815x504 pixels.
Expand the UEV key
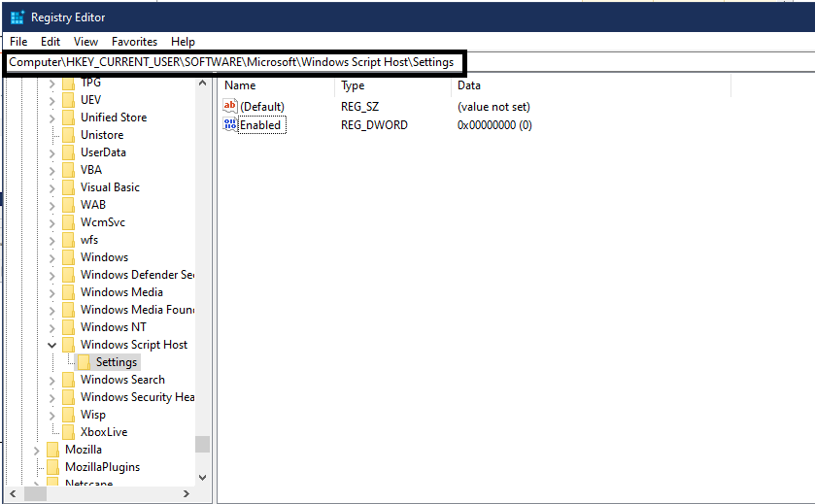pyautogui.click(x=51, y=100)
